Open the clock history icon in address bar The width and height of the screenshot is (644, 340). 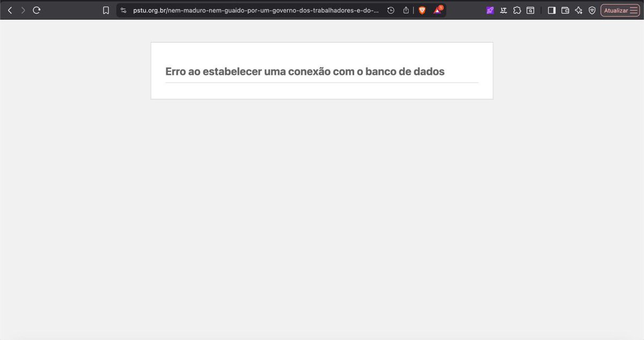pos(391,10)
